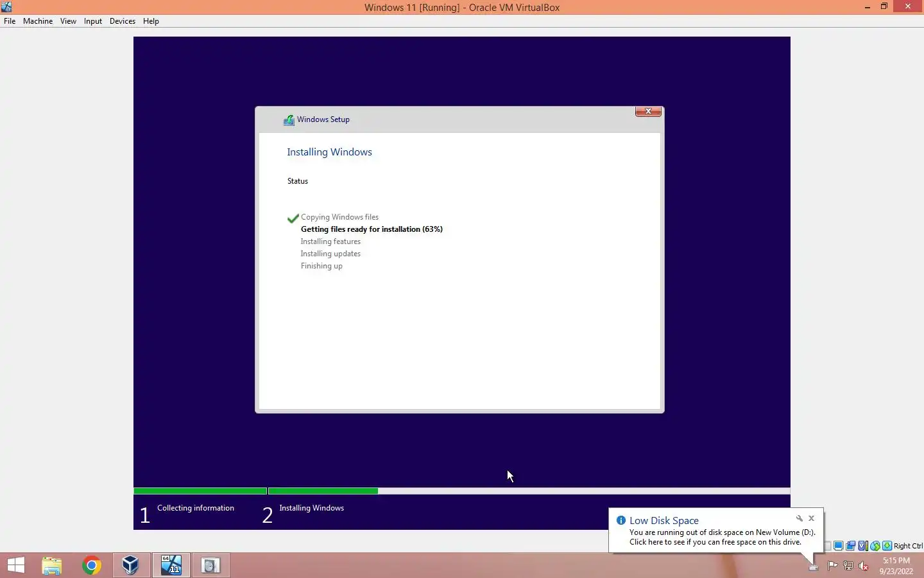
Task: Open the Machine menu
Action: pyautogui.click(x=38, y=21)
